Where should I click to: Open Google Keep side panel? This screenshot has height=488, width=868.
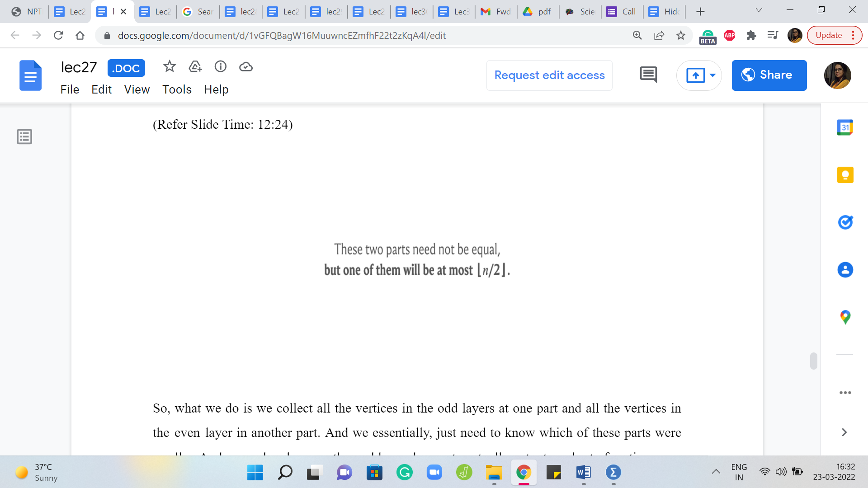(845, 175)
